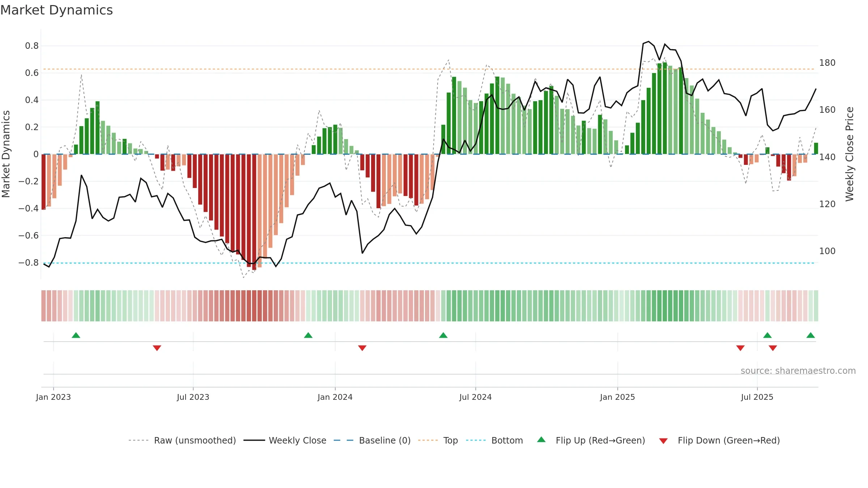Click the −0.6 left axis tick label
Screen dimensions: 868x488
click(29, 236)
